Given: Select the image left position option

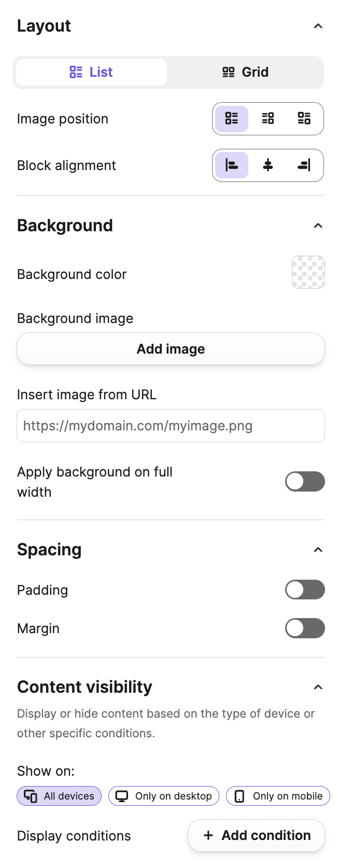Looking at the screenshot, I should coord(231,119).
